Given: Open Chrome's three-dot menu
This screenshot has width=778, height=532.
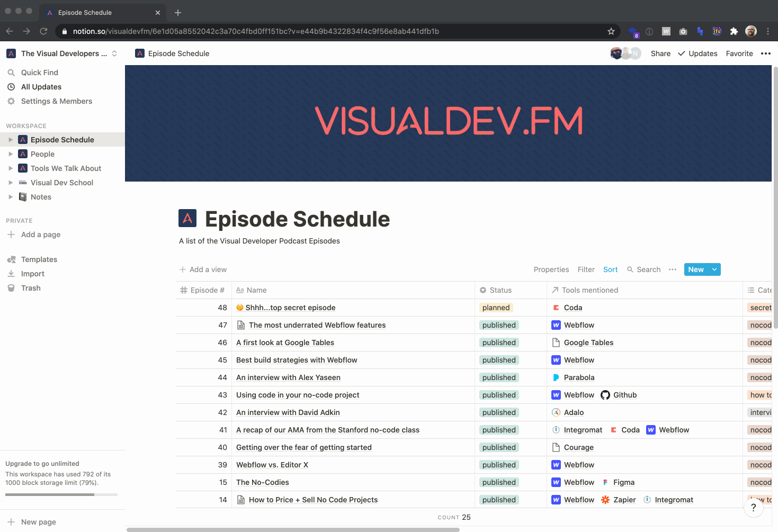Looking at the screenshot, I should click(x=768, y=31).
